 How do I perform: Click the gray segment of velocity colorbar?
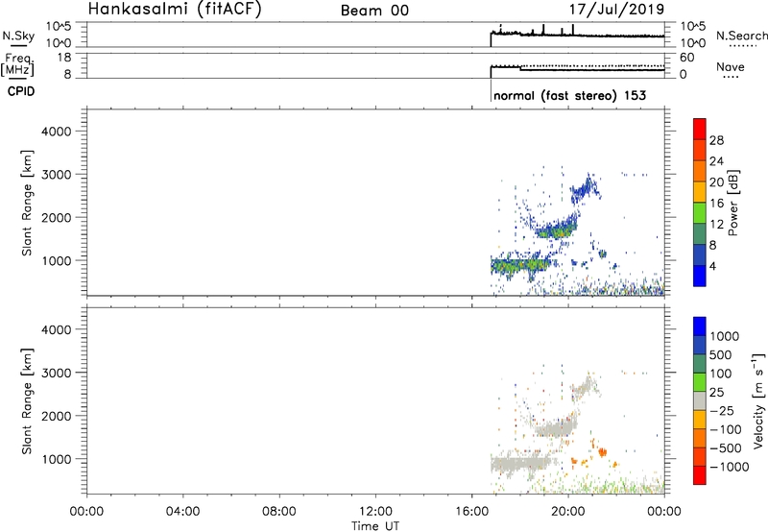(700, 400)
